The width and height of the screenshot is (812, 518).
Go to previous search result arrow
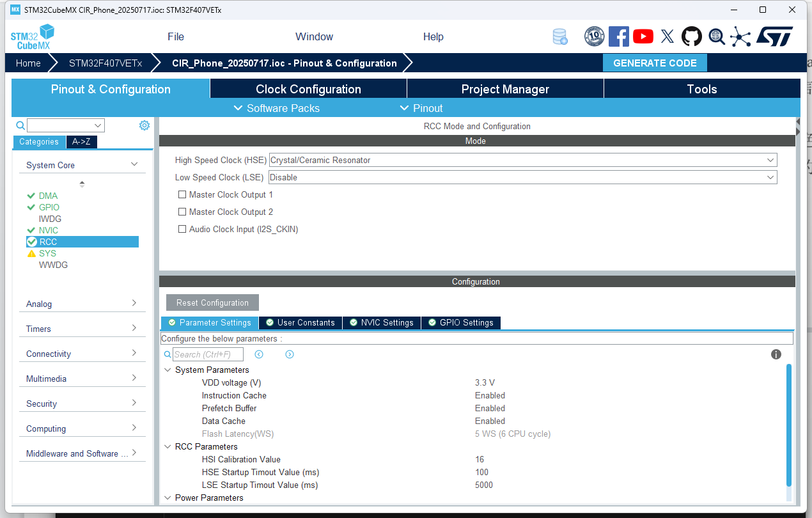click(x=259, y=354)
